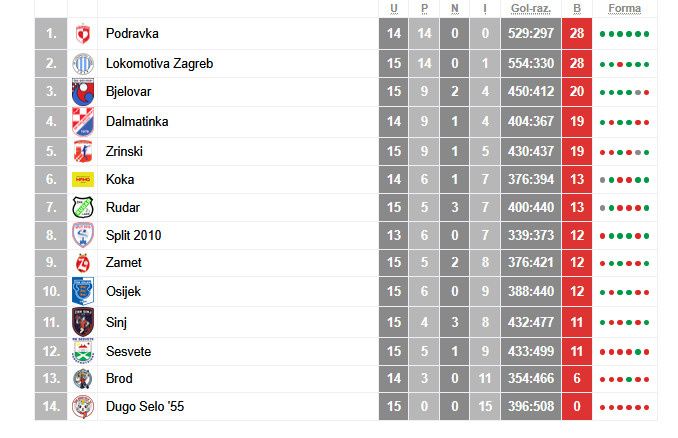The image size is (678, 438).
Task: Click the Dugo Selo '55 crest
Action: 82,407
